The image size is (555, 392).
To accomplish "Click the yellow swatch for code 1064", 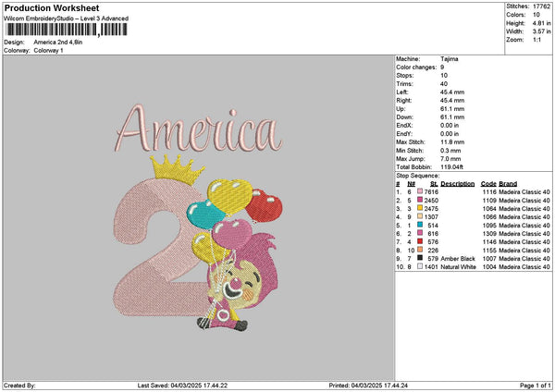I will point(420,208).
